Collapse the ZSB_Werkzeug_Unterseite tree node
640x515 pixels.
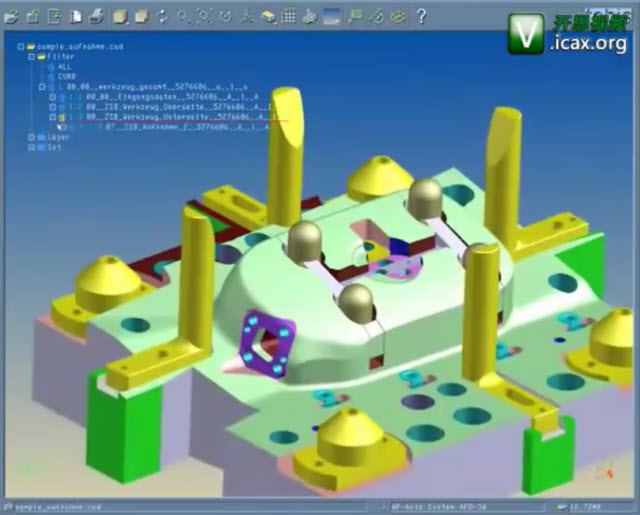pyautogui.click(x=53, y=118)
